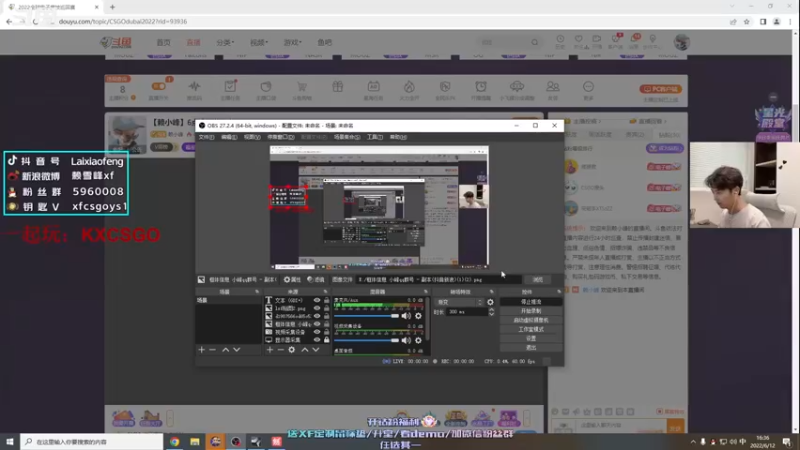Click the transition duration 300 ms field

point(466,312)
